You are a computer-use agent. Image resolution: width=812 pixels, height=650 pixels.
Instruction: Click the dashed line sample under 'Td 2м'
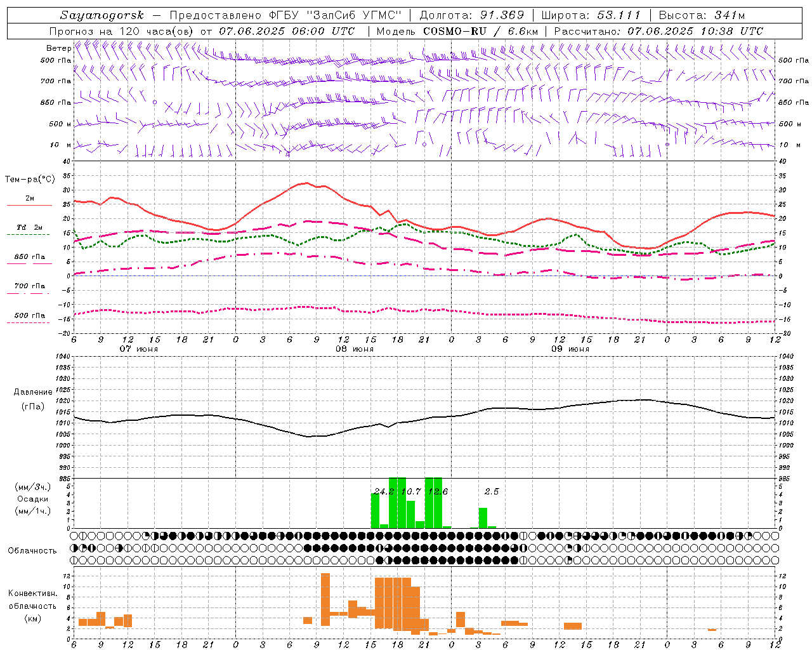pos(29,235)
